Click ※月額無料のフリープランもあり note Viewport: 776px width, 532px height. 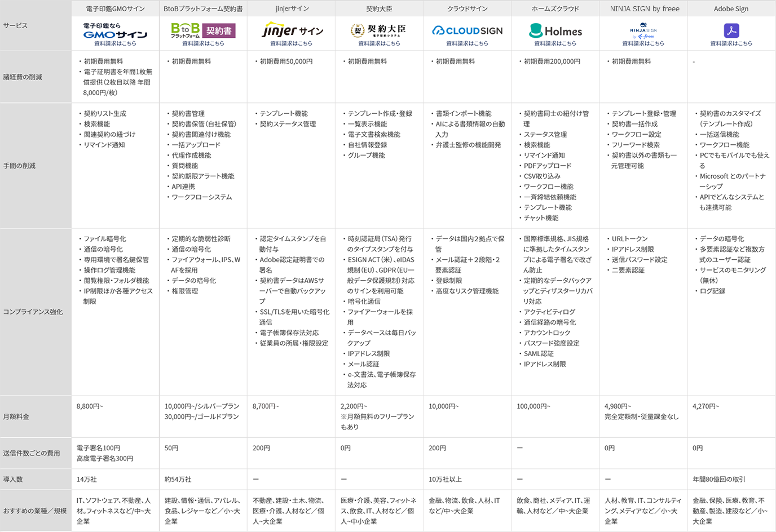377,422
